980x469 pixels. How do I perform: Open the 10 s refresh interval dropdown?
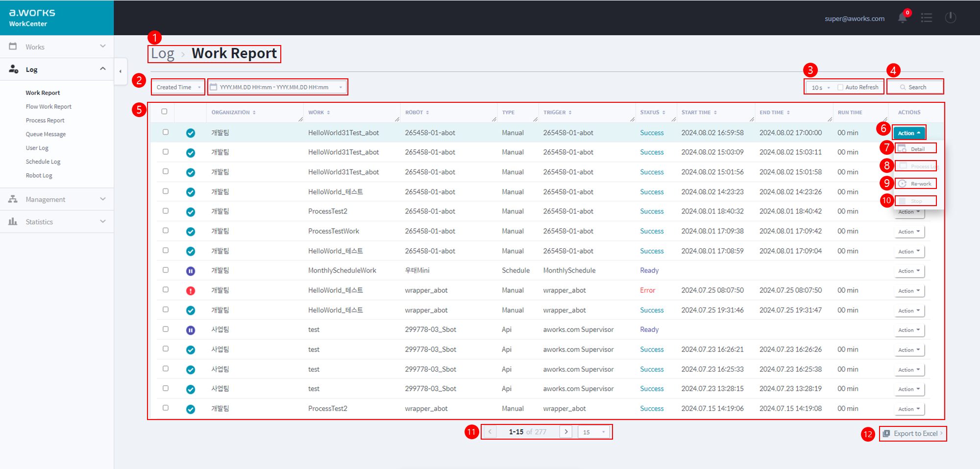tap(820, 88)
